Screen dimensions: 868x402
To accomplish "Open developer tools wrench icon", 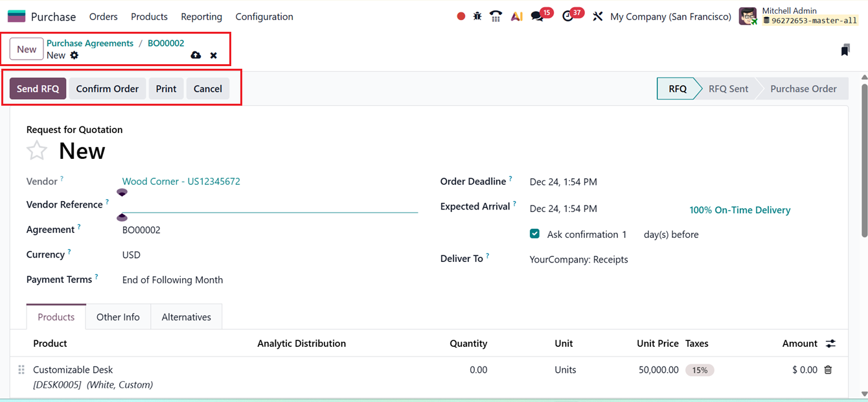I will [597, 16].
